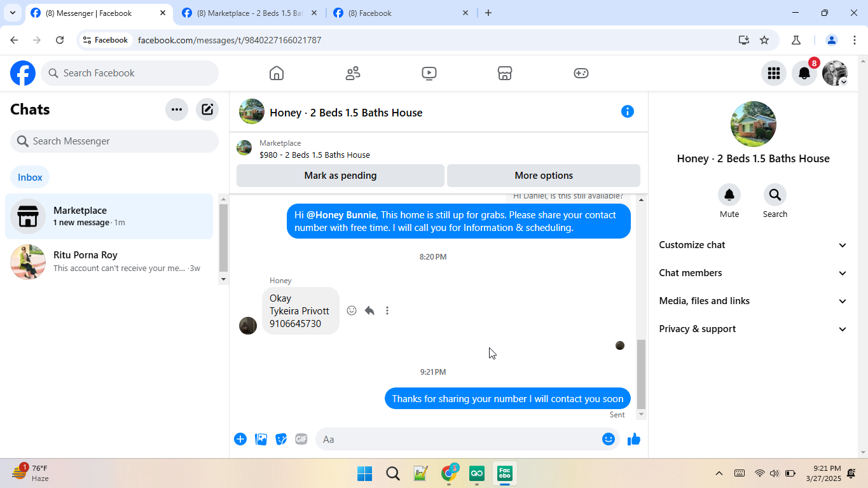The height and width of the screenshot is (488, 868).
Task: Expand Customize chat section
Action: coord(754,245)
